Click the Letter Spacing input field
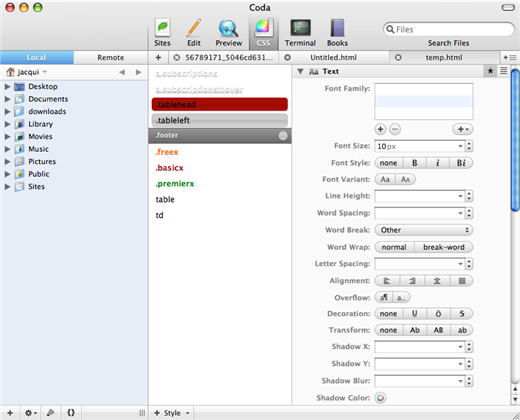The height and width of the screenshot is (420, 520). pos(420,264)
